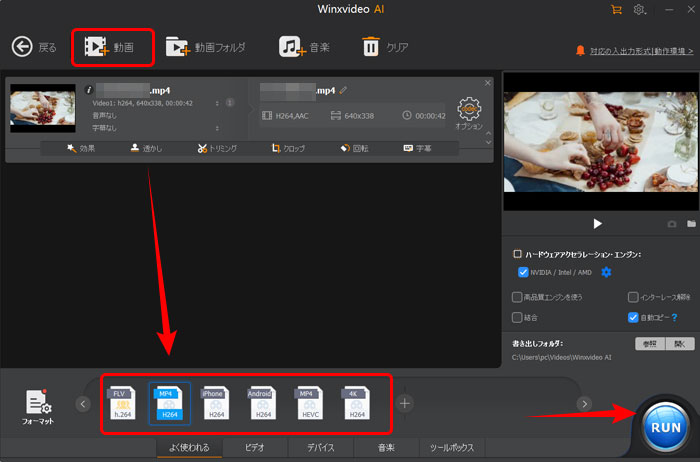Open the オプション gear for the video
This screenshot has width=700, height=462.
coord(468,110)
